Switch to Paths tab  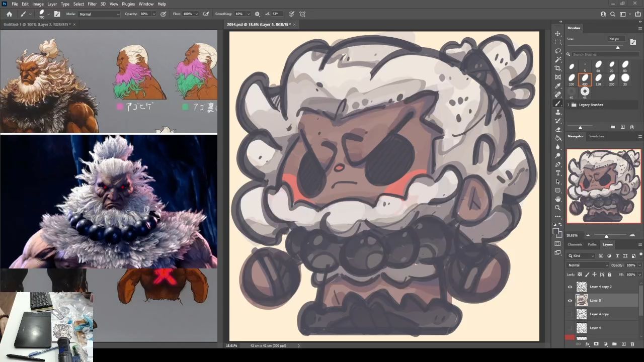(x=592, y=244)
